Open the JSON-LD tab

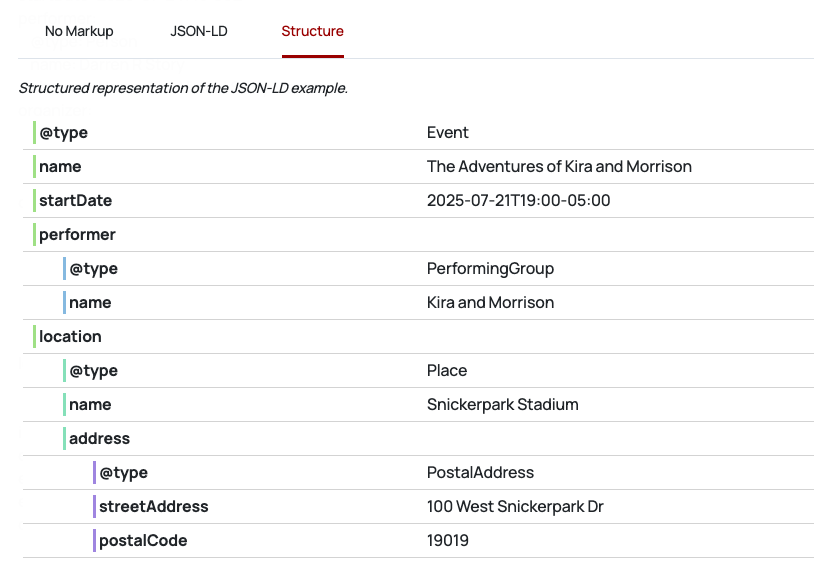tap(199, 31)
